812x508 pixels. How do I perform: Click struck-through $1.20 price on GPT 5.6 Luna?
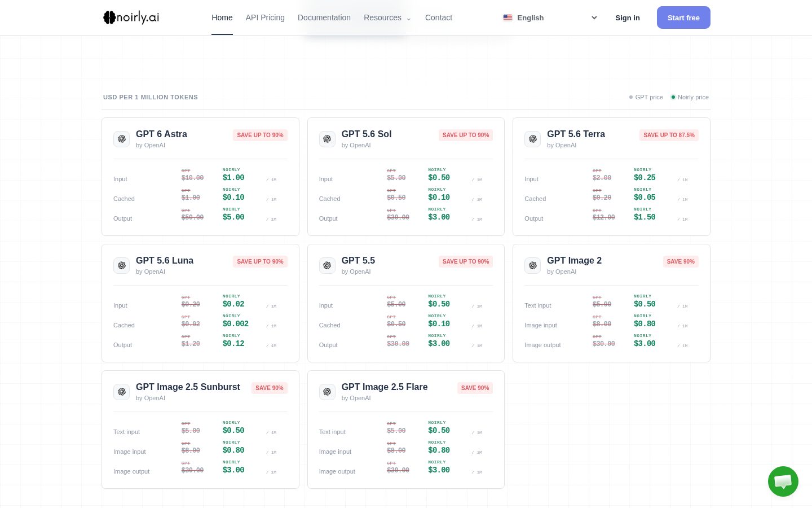click(x=191, y=344)
